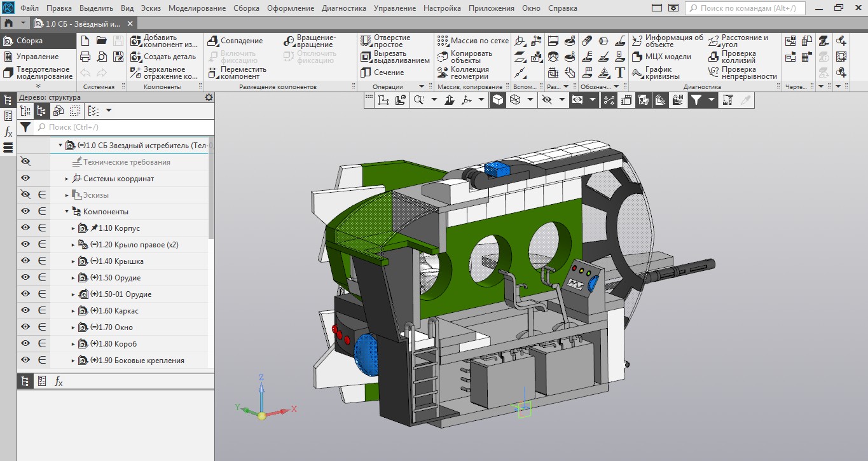Expand the 1.50 Орудие tree node

pyautogui.click(x=73, y=278)
